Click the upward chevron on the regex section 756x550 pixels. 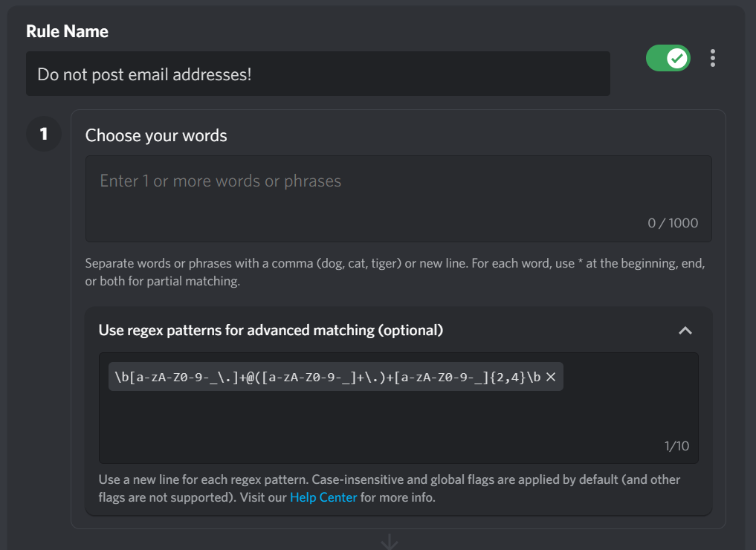tap(685, 330)
